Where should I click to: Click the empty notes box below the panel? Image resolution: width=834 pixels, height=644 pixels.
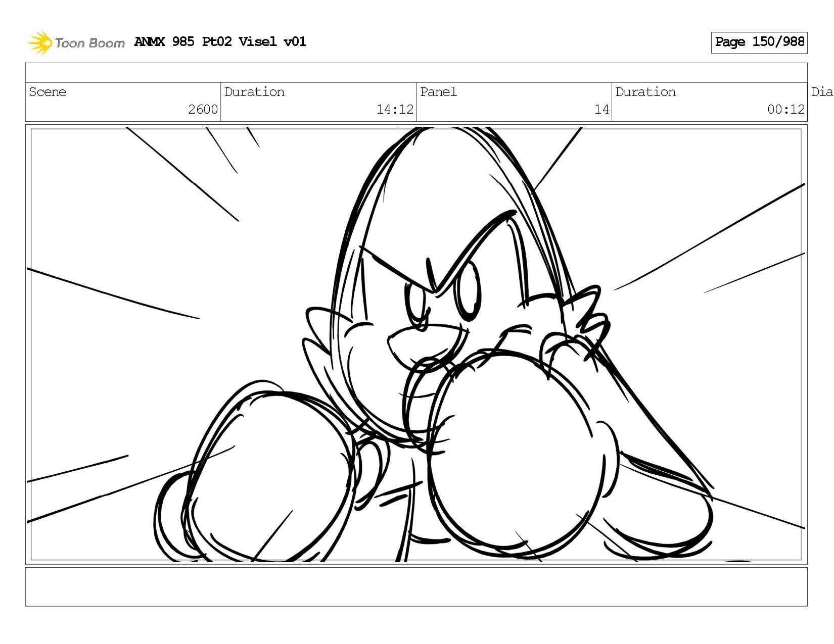416,587
